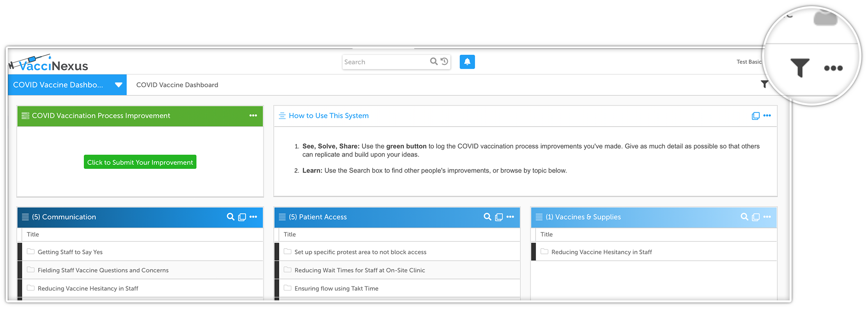The image size is (868, 309).
Task: Open 'Ensuring flow using Takt Time' item
Action: click(336, 289)
